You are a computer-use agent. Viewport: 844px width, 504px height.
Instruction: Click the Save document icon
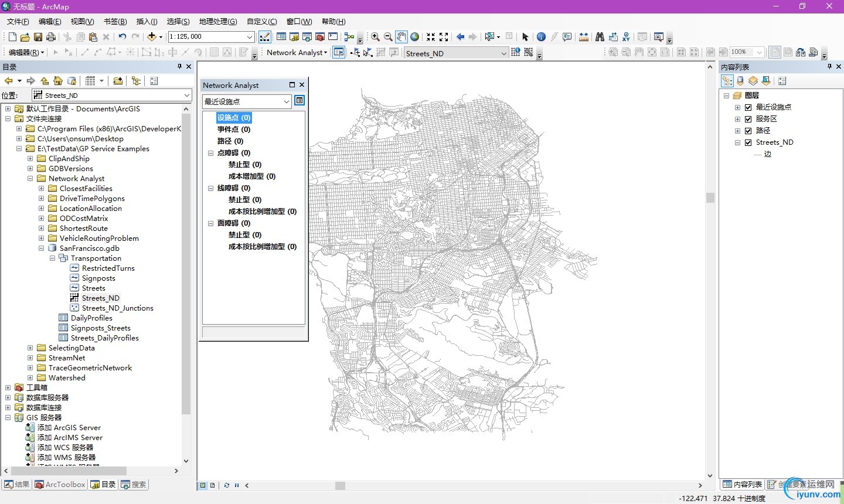38,37
